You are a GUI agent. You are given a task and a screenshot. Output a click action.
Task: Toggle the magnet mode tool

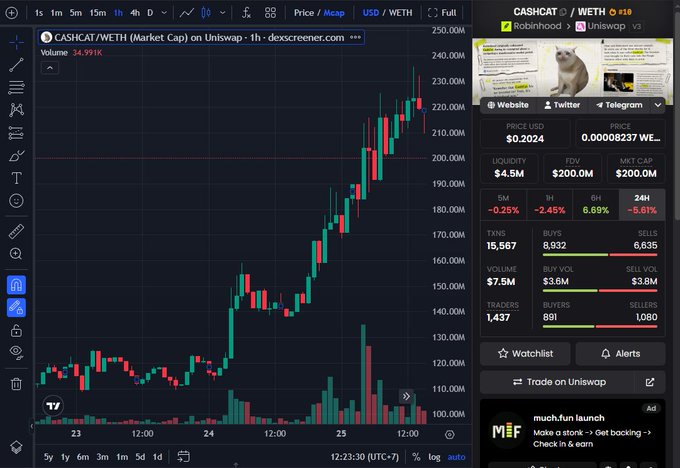click(16, 285)
